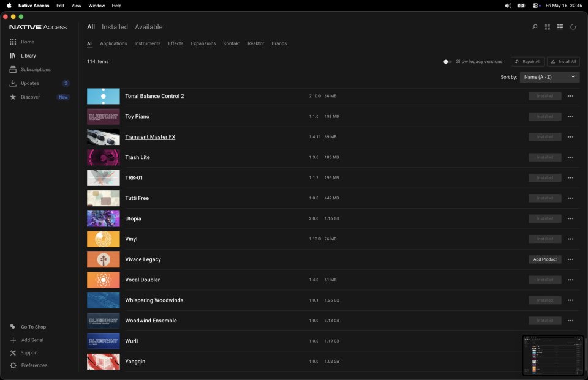Viewport: 588px width, 380px height.
Task: Open more options for Tutti Free
Action: [x=570, y=198]
